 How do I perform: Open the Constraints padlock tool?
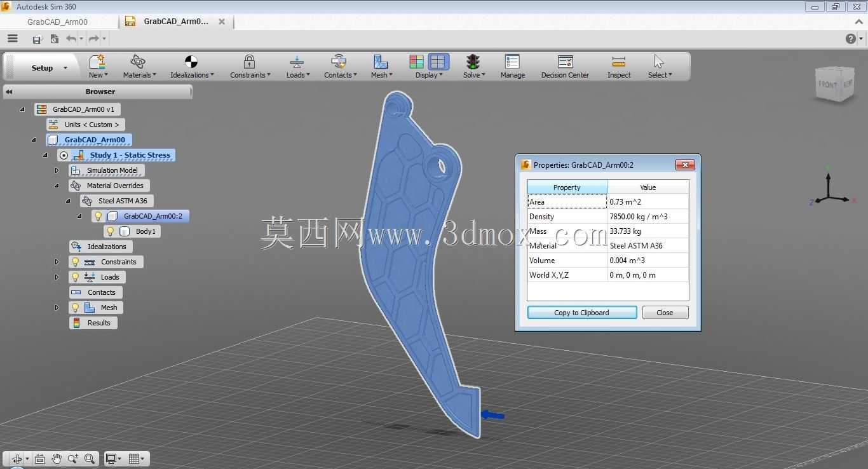[x=250, y=67]
